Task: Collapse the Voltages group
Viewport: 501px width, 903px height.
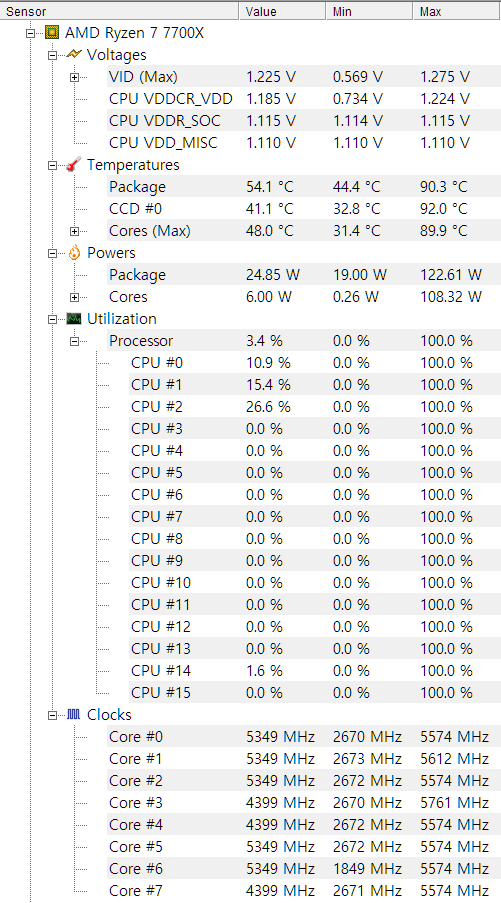Action: click(x=52, y=55)
